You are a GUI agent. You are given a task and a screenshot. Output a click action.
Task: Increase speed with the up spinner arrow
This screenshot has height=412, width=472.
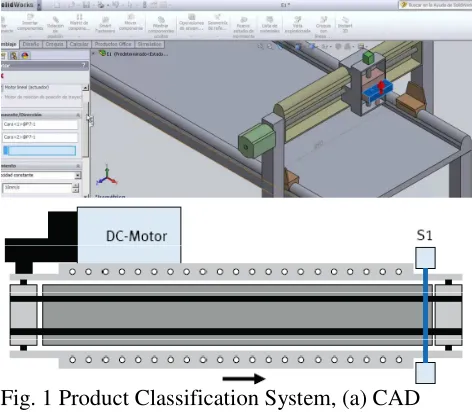tap(76, 185)
